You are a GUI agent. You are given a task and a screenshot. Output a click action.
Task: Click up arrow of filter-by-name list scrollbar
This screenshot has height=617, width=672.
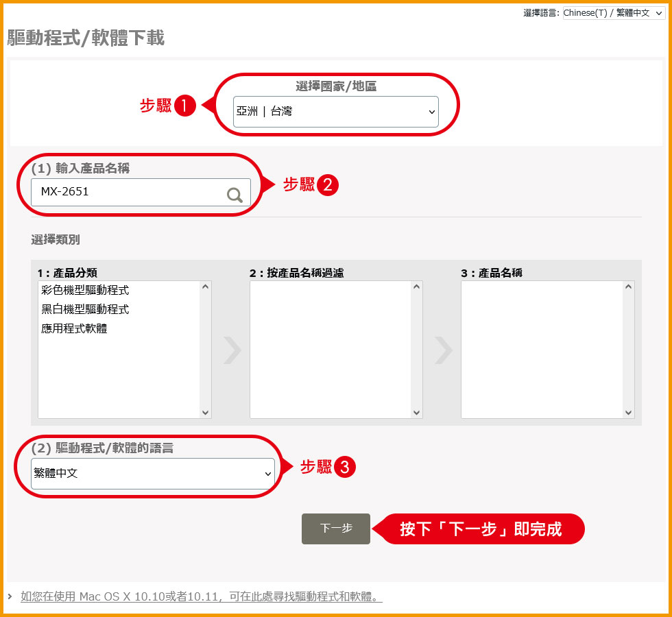(x=416, y=287)
